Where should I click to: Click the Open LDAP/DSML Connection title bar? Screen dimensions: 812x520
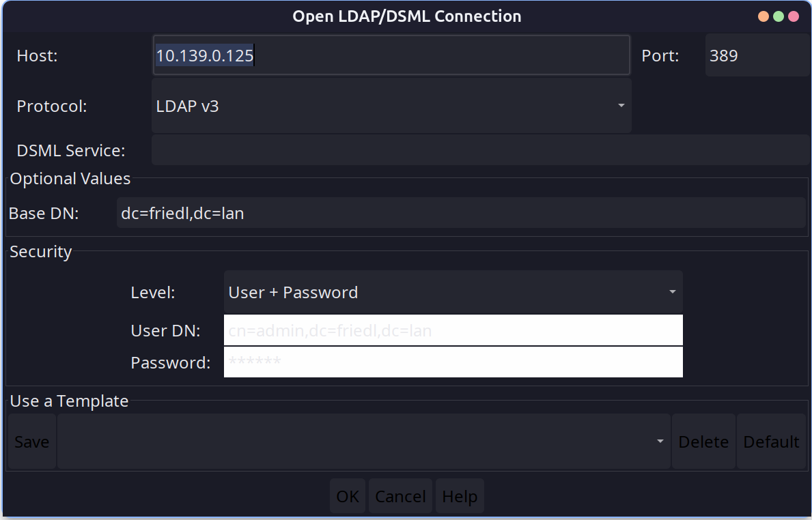[x=406, y=16]
